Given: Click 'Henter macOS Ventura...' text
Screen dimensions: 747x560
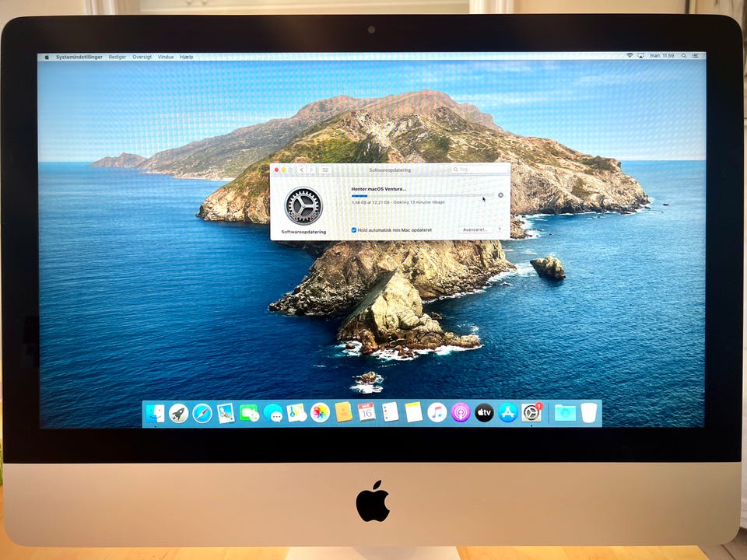Looking at the screenshot, I should point(379,189).
